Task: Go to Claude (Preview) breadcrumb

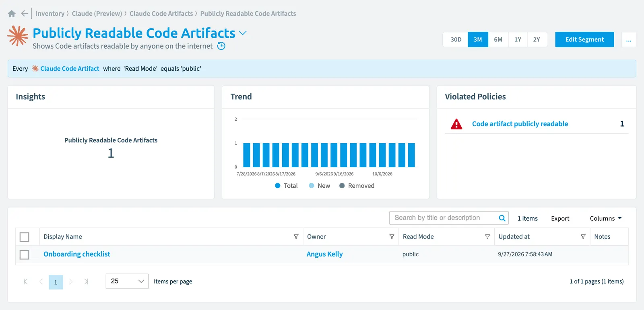Action: (x=97, y=14)
